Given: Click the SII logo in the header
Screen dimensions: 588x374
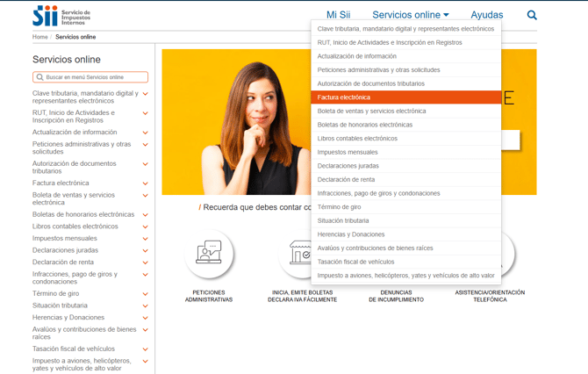Looking at the screenshot, I should click(61, 16).
